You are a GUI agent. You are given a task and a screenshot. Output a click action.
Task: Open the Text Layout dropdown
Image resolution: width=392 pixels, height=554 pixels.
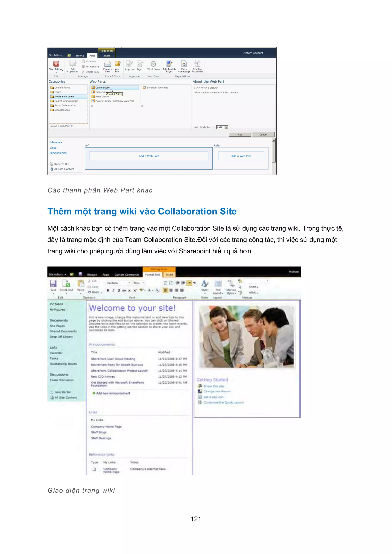[x=218, y=287]
